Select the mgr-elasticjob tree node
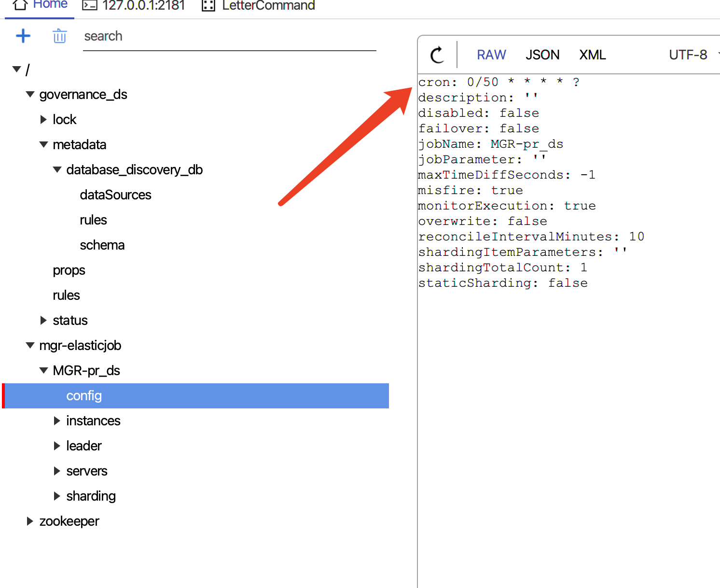Viewport: 720px width, 588px height. pos(80,346)
